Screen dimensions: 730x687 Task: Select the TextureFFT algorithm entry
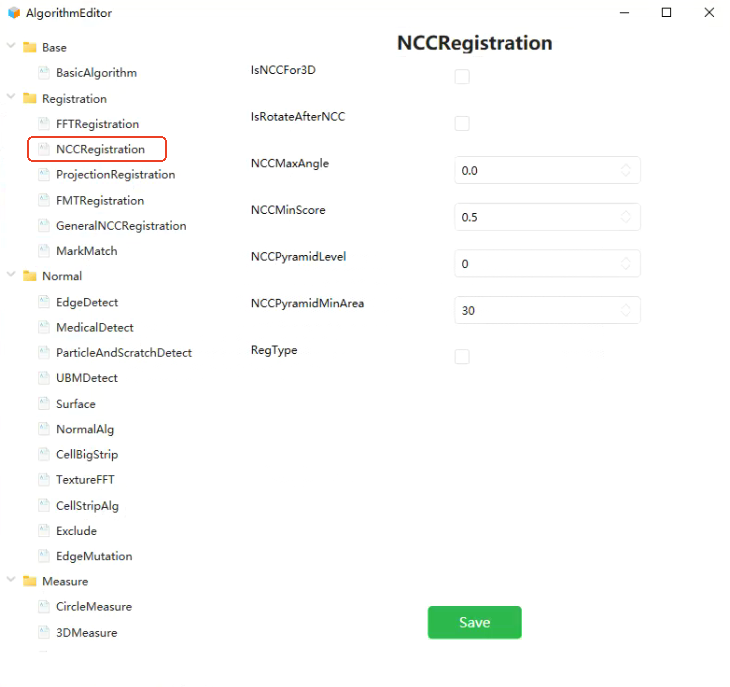click(x=85, y=479)
